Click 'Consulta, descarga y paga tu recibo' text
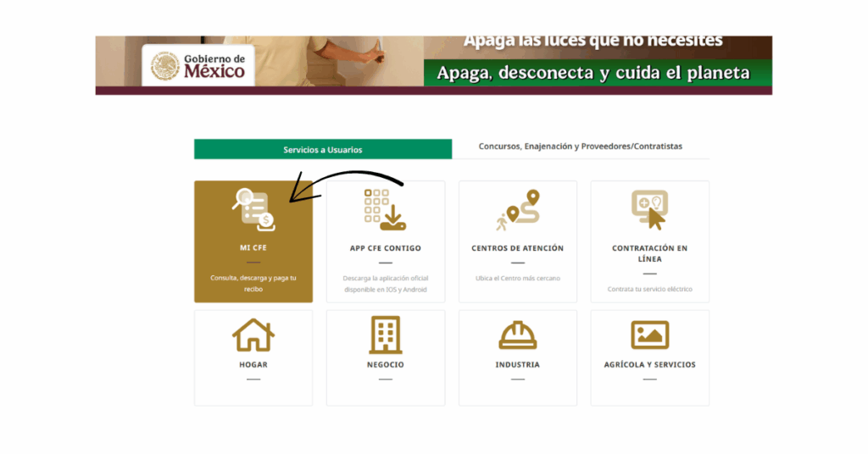 point(253,283)
